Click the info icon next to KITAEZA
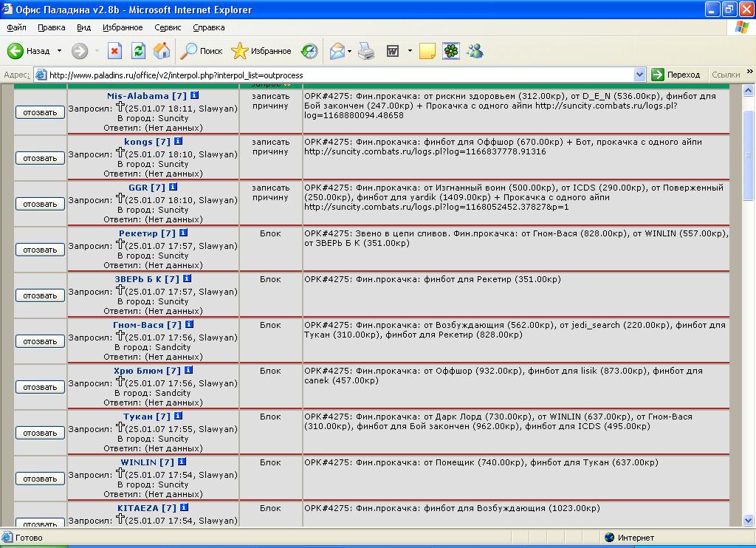Viewport: 756px width, 548px height. click(184, 507)
